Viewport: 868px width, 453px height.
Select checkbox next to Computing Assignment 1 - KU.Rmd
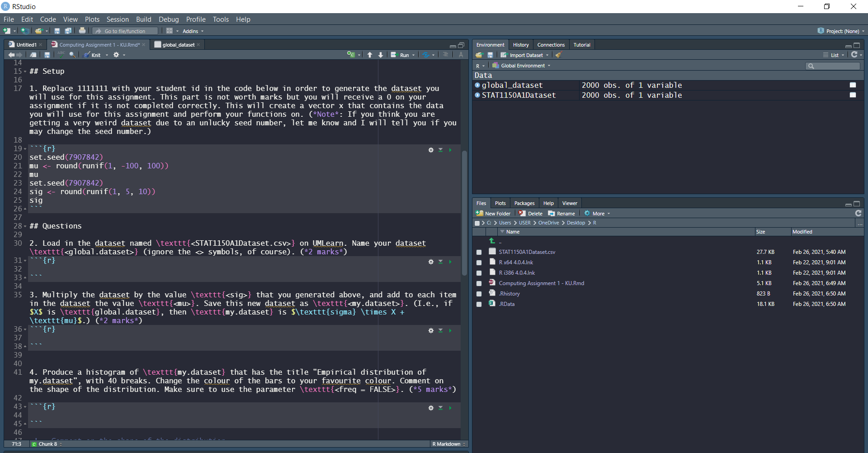point(479,283)
